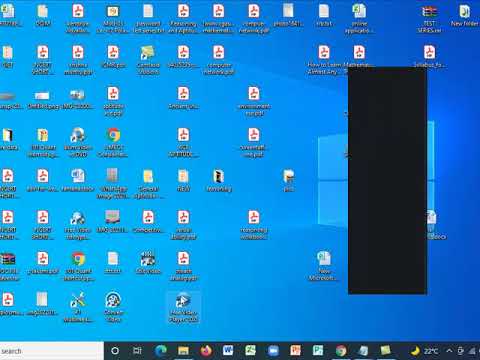Open PowerPoint from the taskbar

coord(295,351)
